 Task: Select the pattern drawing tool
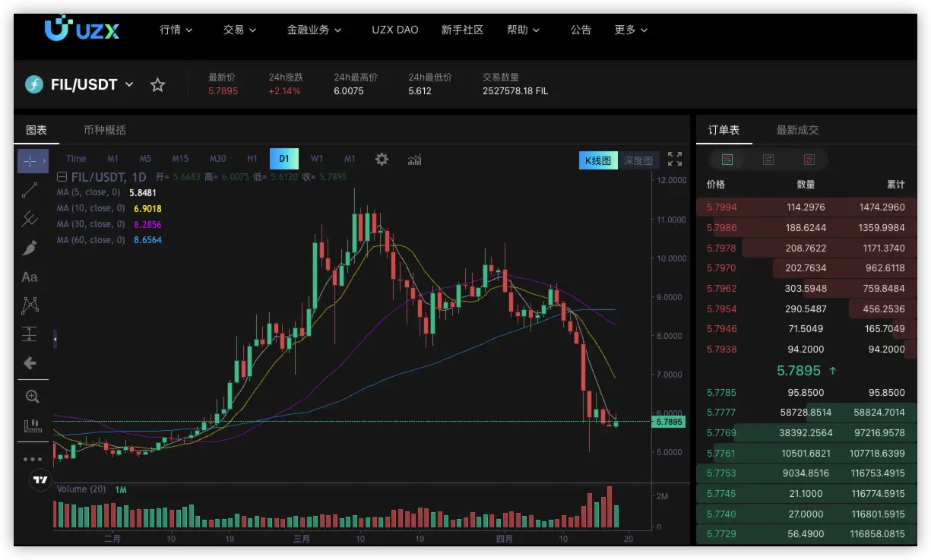point(29,305)
